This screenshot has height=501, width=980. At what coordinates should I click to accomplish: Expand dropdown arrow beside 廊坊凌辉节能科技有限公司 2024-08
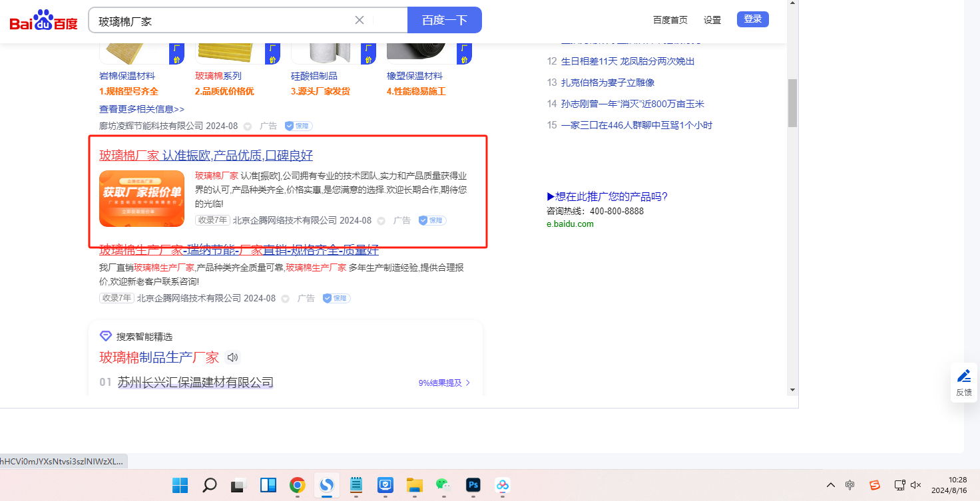click(x=248, y=126)
